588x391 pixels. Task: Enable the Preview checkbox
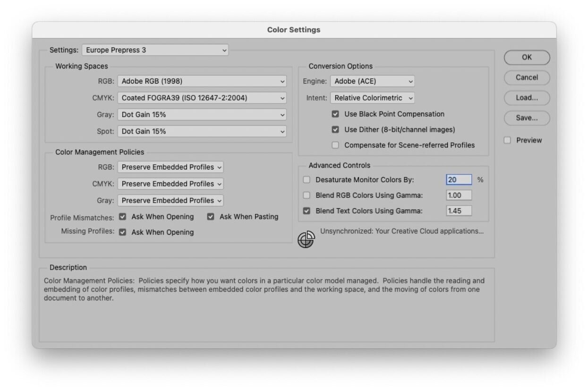507,140
